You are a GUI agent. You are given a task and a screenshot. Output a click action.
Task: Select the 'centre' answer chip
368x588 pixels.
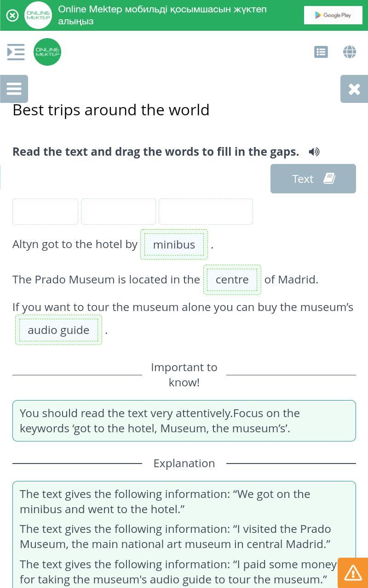(232, 279)
